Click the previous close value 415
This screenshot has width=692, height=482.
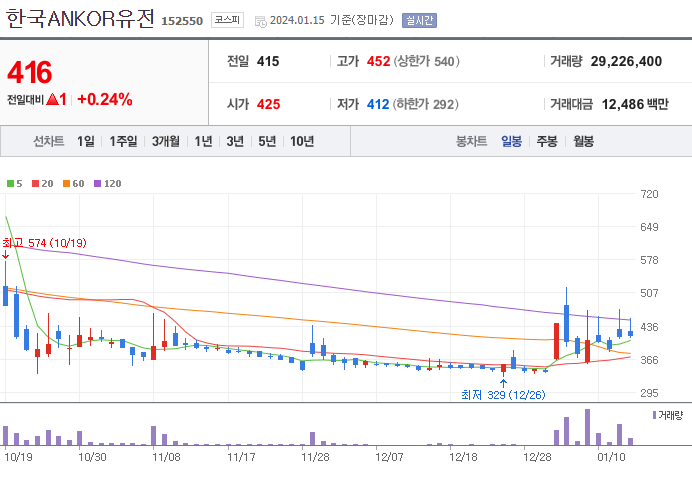(268, 61)
